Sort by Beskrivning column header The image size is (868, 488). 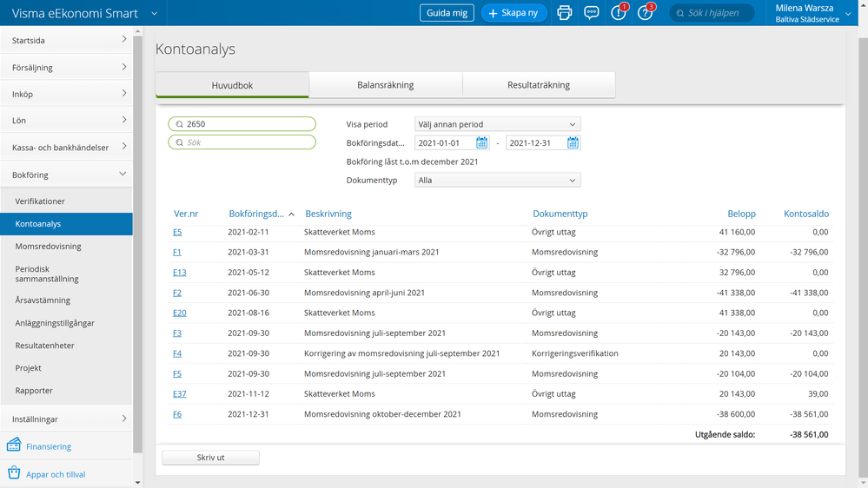(328, 214)
